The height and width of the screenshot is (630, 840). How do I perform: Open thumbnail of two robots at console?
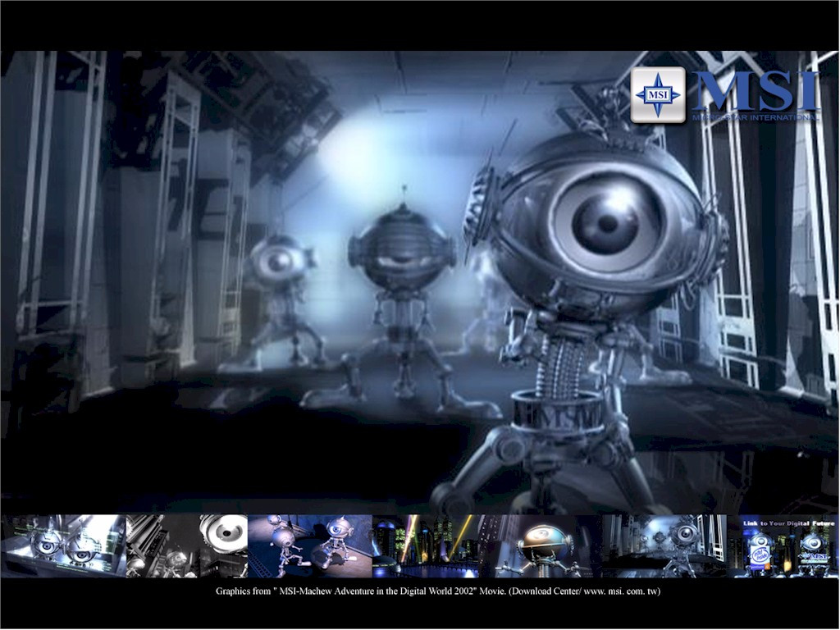click(x=63, y=546)
